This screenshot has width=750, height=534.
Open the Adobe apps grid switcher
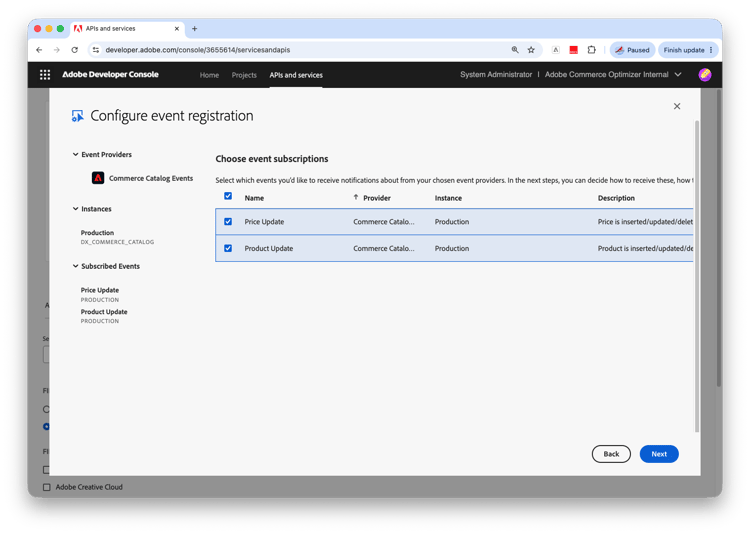point(45,75)
